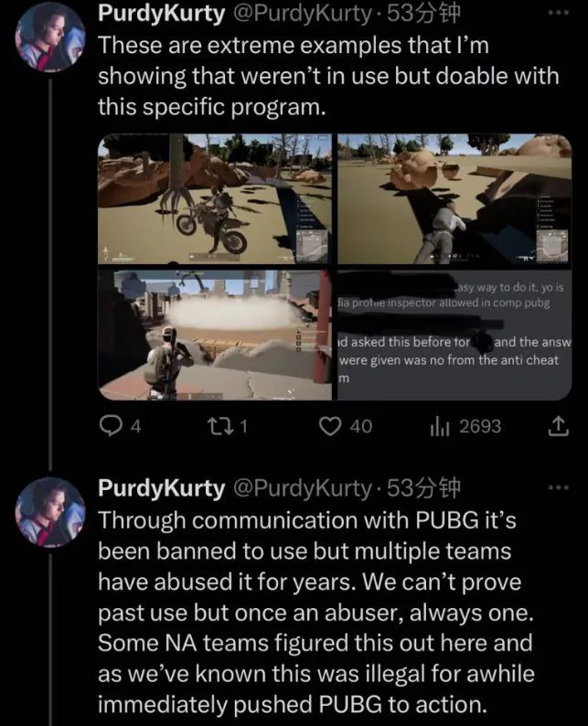Open PurdyKurty's avatar on second tweet
Viewport: 588px width, 726px height.
[x=49, y=512]
